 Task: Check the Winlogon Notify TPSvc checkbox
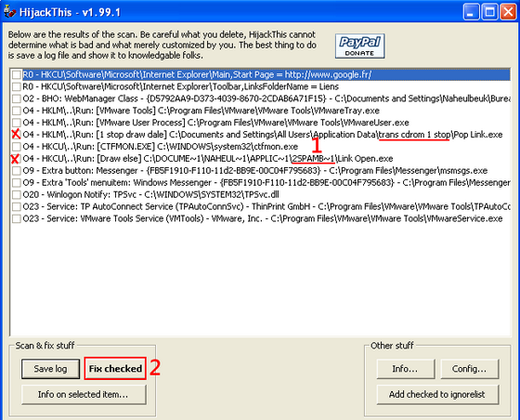(x=17, y=194)
